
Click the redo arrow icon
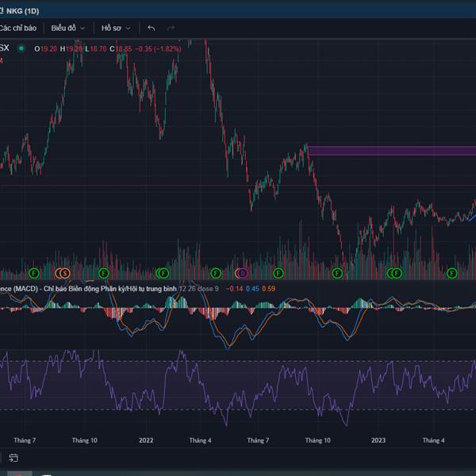click(171, 28)
